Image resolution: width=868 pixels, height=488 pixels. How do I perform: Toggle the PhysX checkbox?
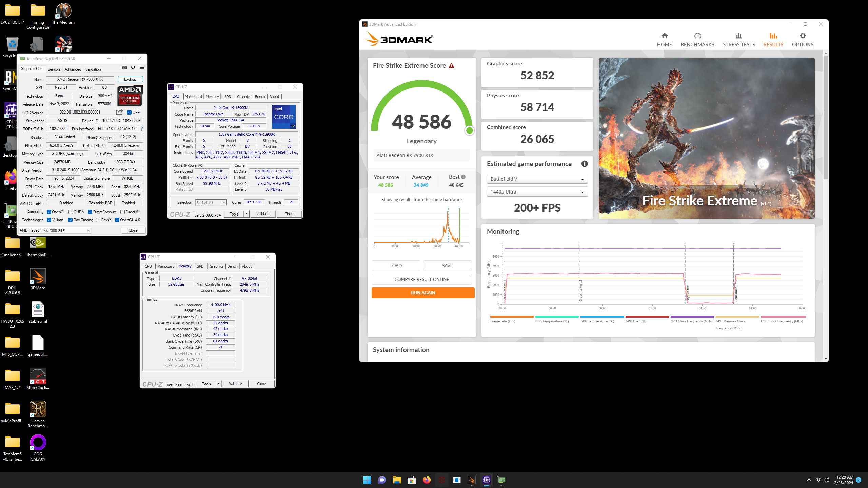coord(98,220)
